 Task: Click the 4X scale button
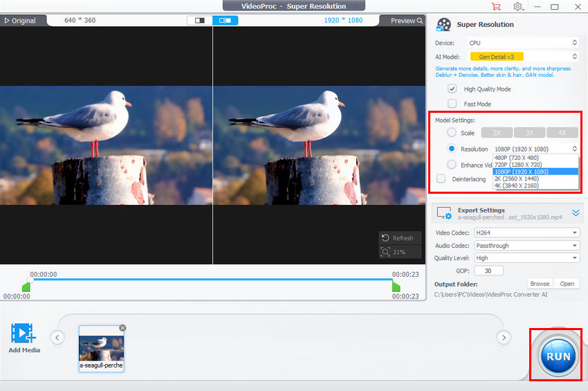[x=562, y=133]
